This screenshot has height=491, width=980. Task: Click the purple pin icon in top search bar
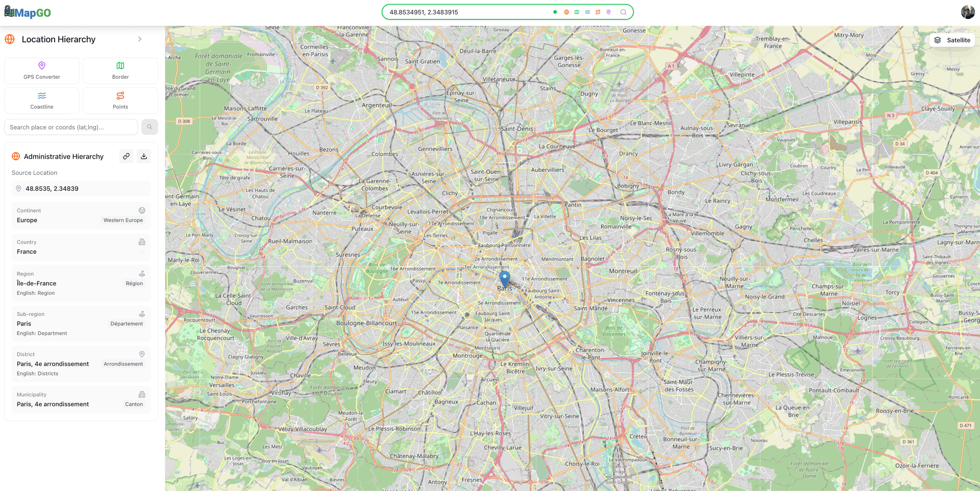[608, 12]
